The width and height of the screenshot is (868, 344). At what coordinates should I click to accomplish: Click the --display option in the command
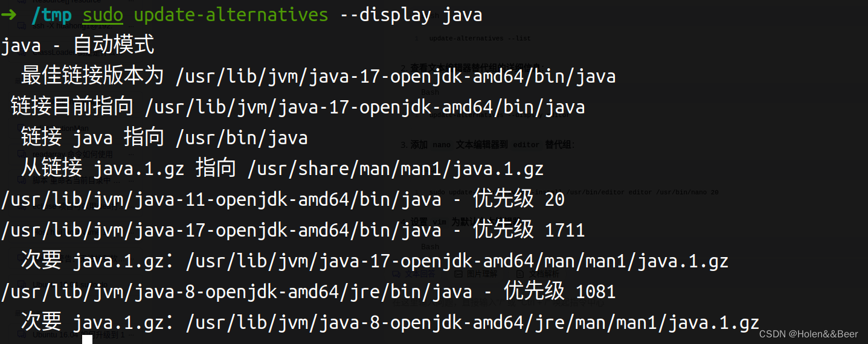tap(385, 14)
